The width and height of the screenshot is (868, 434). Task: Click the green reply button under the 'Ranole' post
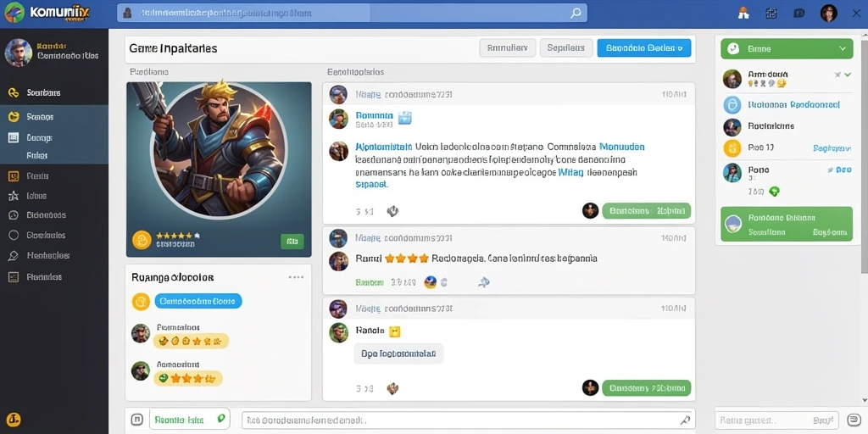(x=646, y=388)
